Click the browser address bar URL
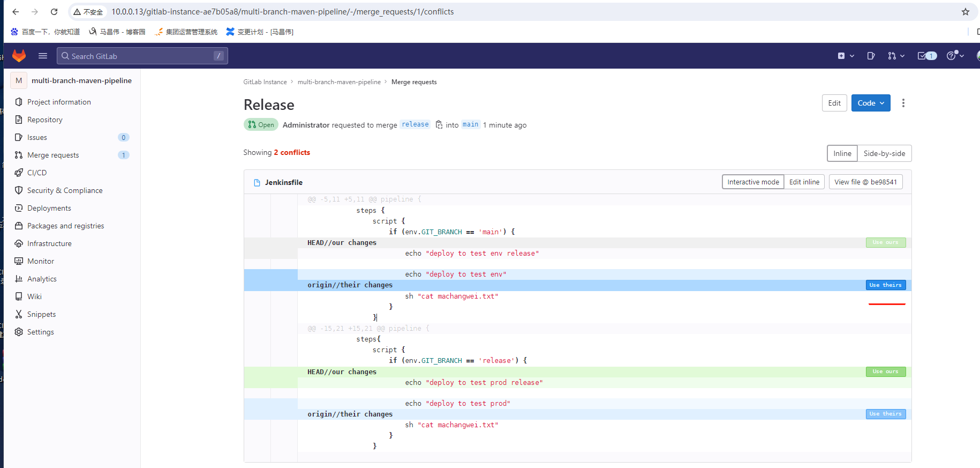The image size is (980, 468). (282, 12)
